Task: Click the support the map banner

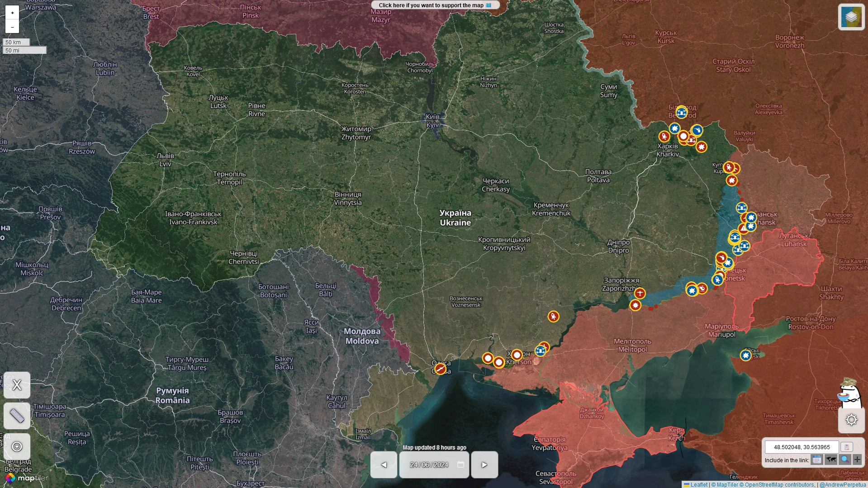Action: tap(435, 5)
